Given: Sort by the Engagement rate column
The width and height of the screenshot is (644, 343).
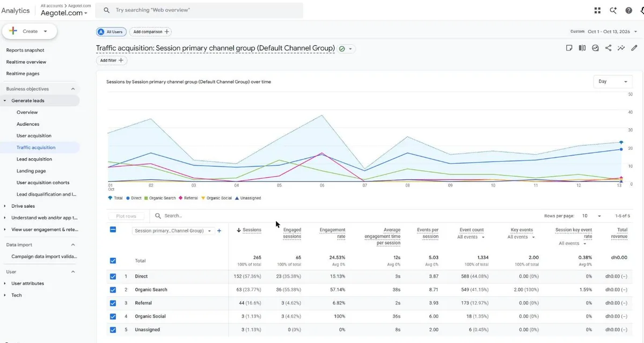Looking at the screenshot, I should point(332,233).
